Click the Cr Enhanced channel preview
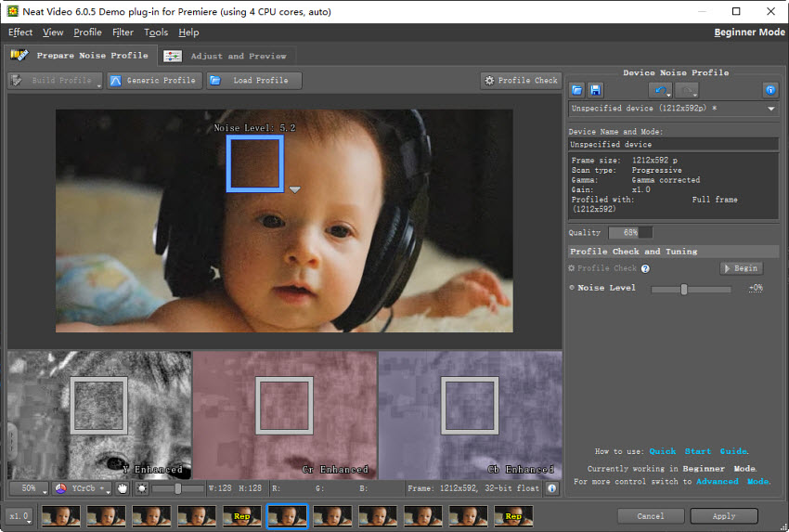 (285, 415)
